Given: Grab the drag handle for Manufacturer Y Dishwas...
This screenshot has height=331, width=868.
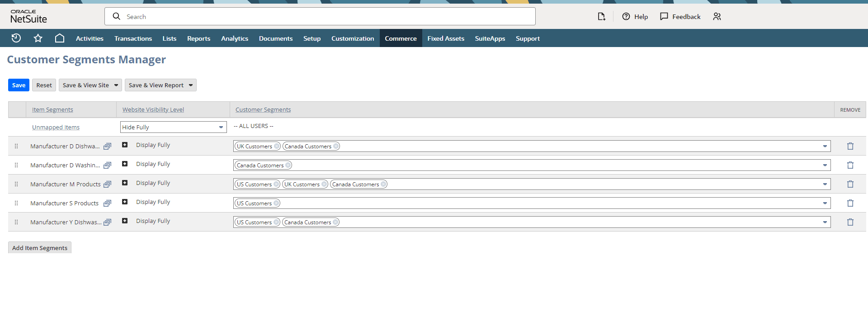Looking at the screenshot, I should [x=16, y=222].
